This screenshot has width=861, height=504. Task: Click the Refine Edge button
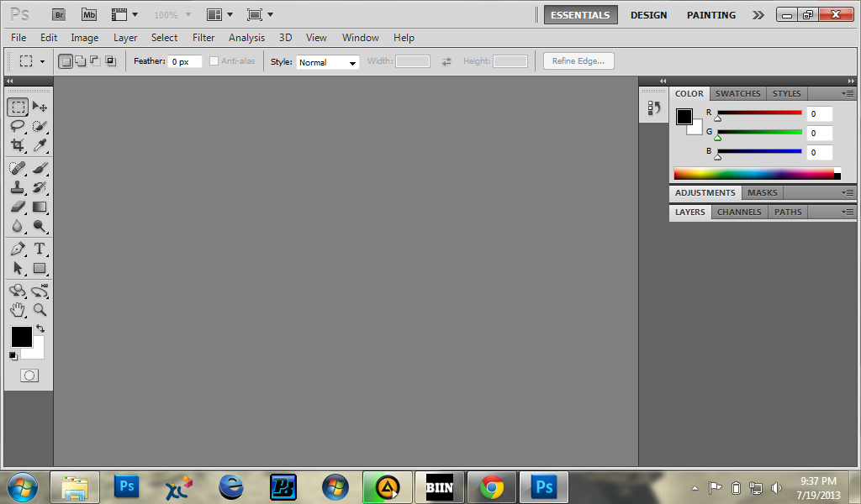tap(578, 60)
